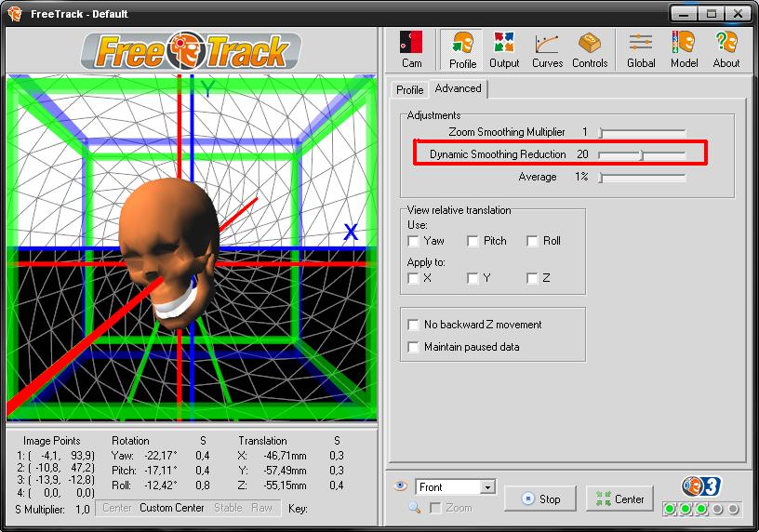Click the X translation value -46,71mm

tap(286, 456)
